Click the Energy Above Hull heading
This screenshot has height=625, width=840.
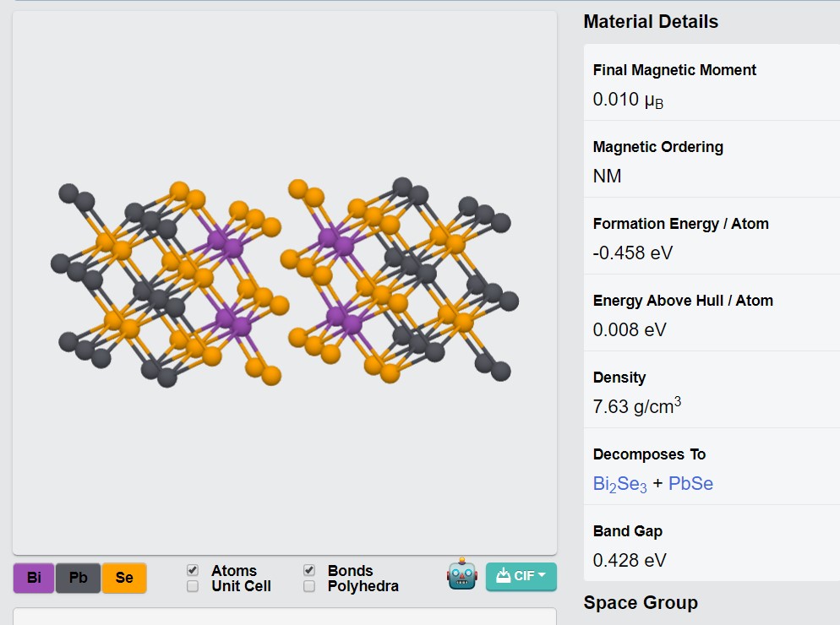683,301
